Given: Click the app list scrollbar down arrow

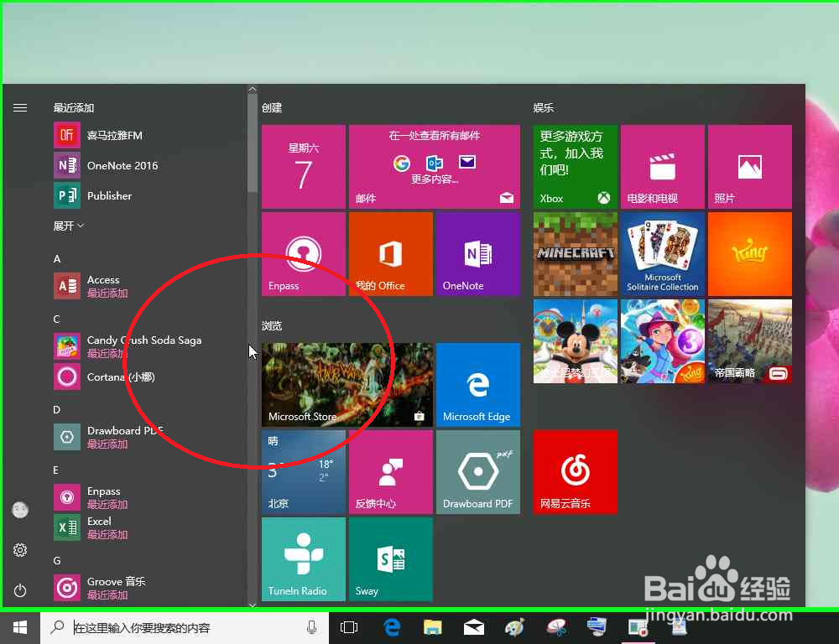Looking at the screenshot, I should (253, 605).
